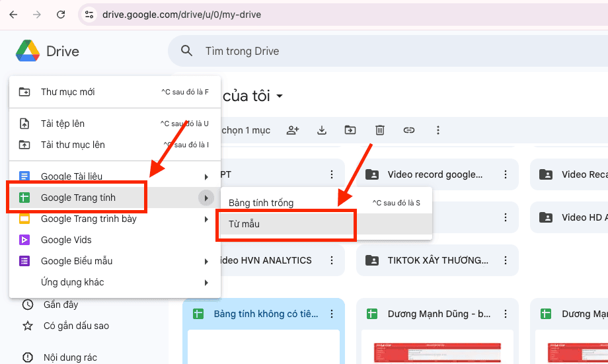Open options for TIKTOK XÂY THƯƠNG folder
Viewport: 608px width, 364px height.
coord(506,260)
